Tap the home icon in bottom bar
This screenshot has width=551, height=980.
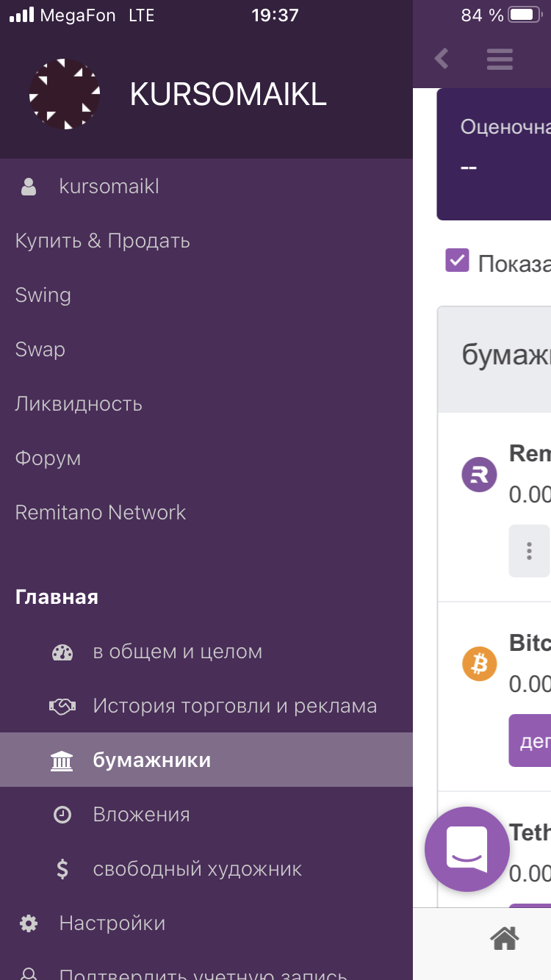pos(505,938)
